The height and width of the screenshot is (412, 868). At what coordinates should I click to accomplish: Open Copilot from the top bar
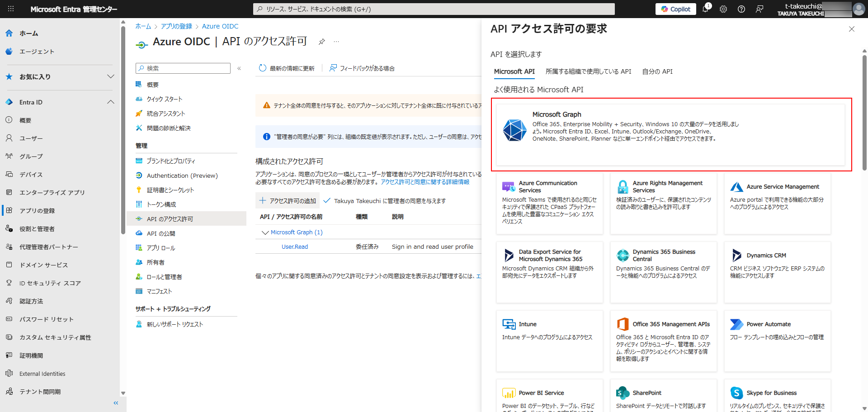tap(676, 9)
